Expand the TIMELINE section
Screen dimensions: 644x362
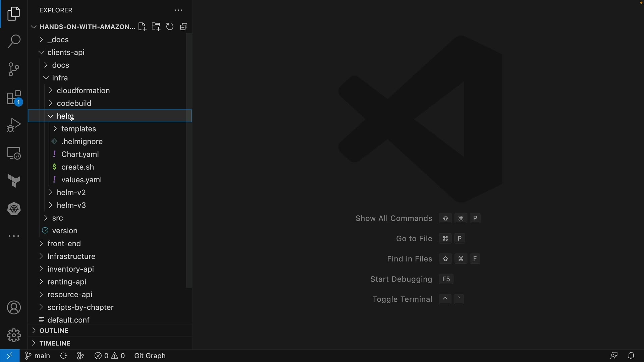tap(55, 344)
